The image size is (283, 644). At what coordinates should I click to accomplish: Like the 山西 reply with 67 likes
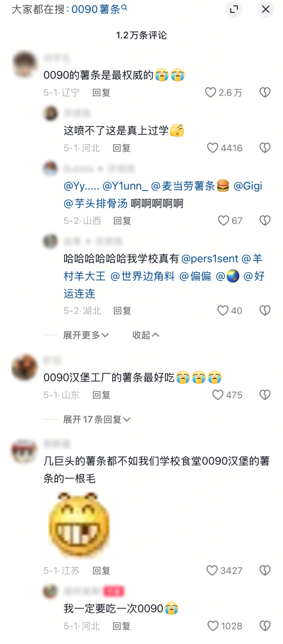224,221
